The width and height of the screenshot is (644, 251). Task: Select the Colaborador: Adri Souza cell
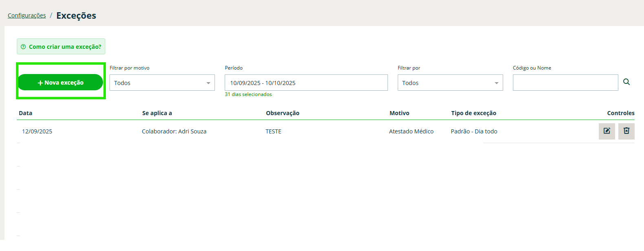pos(174,131)
